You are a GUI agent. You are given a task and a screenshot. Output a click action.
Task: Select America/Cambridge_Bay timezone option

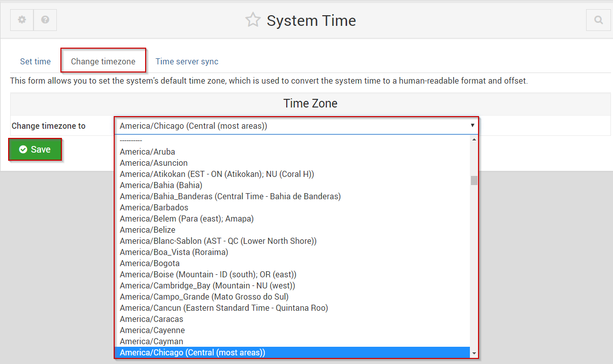tap(293, 285)
